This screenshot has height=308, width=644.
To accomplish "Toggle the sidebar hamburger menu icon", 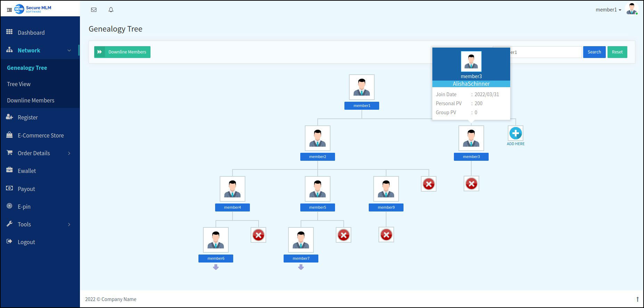I will tap(9, 10).
